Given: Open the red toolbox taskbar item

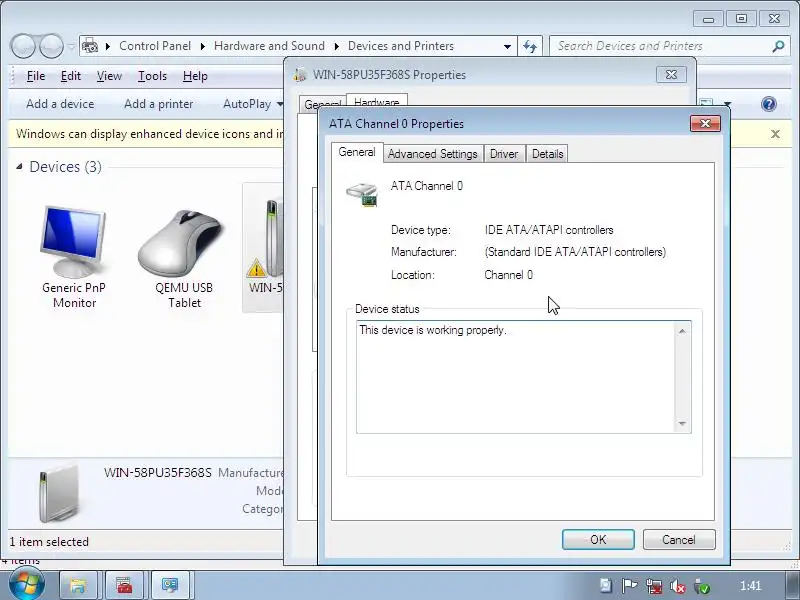Looking at the screenshot, I should click(124, 585).
